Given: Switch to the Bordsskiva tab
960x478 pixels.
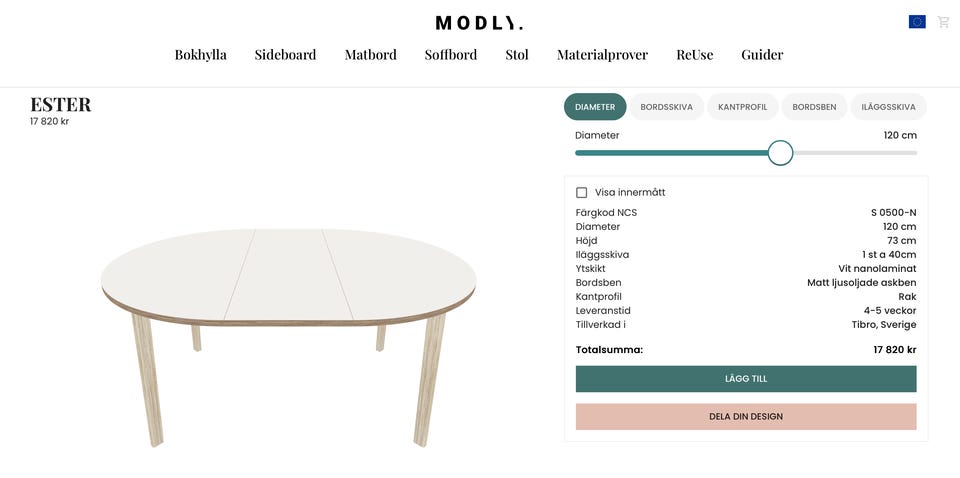Looking at the screenshot, I should click(x=666, y=107).
